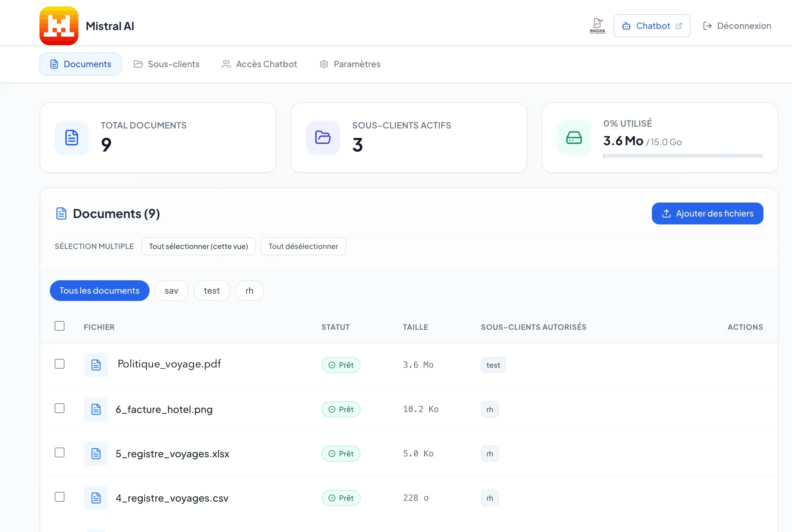Click the STATUT column header

click(336, 327)
